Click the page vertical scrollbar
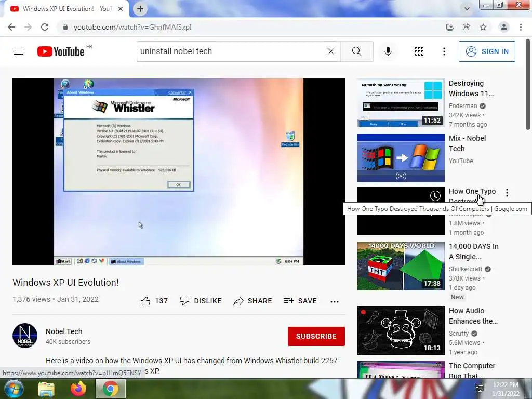 click(528, 85)
